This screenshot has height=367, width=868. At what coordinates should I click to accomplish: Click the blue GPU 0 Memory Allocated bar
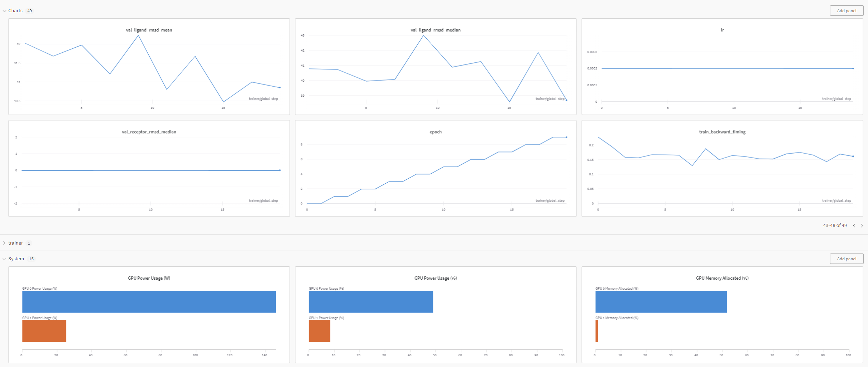pos(661,301)
